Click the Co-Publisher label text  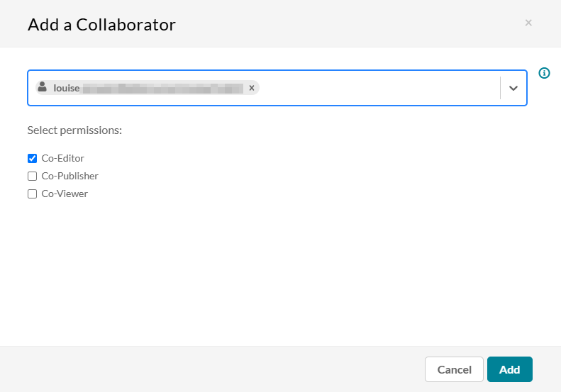point(70,176)
